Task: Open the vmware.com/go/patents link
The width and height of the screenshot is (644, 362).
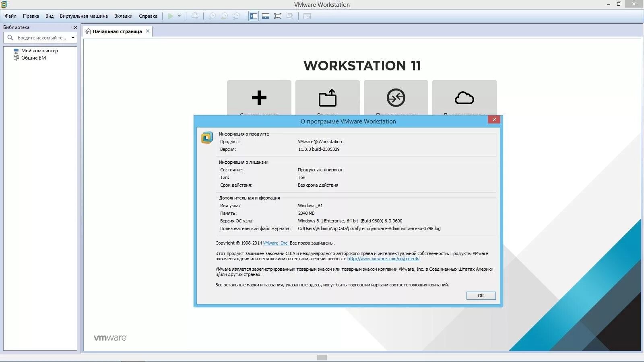Action: click(x=383, y=259)
